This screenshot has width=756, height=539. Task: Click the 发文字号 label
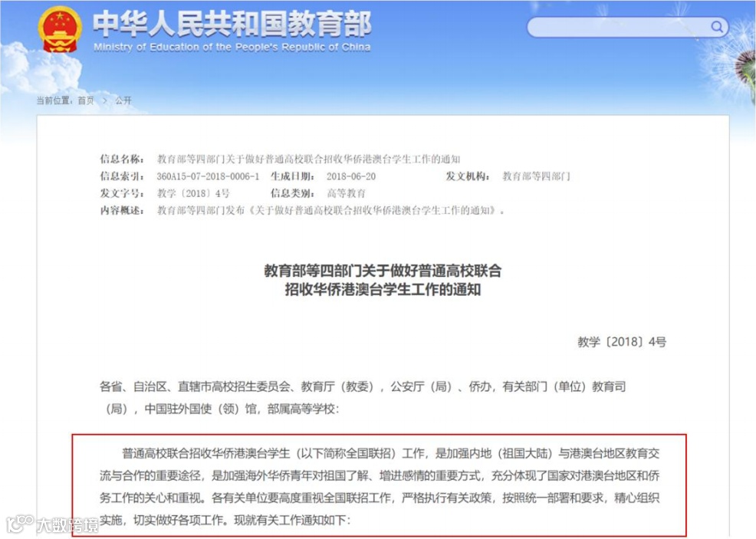(121, 193)
